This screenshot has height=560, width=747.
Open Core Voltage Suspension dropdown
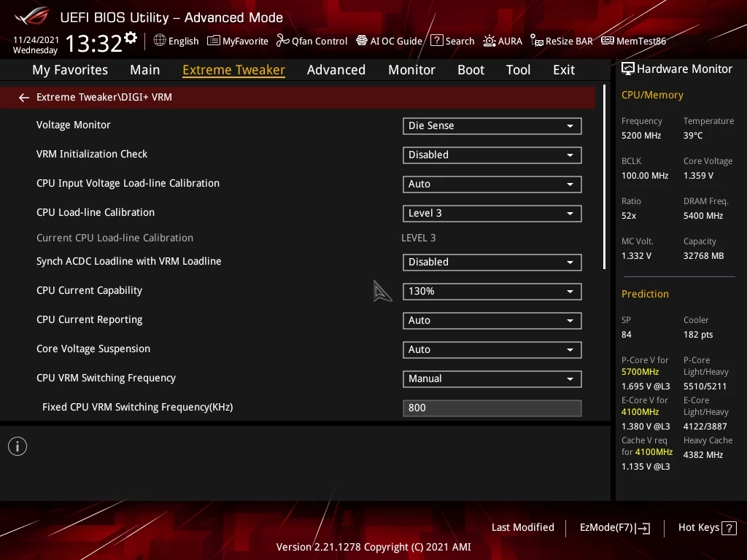click(x=492, y=349)
